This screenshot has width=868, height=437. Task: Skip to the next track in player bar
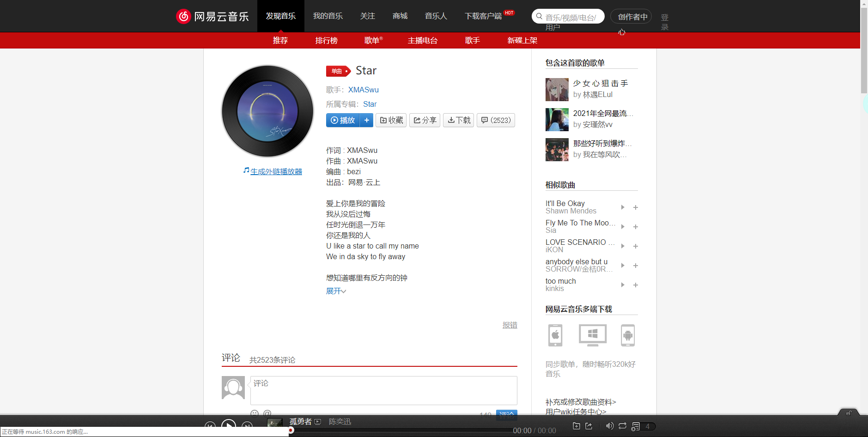[247, 426]
